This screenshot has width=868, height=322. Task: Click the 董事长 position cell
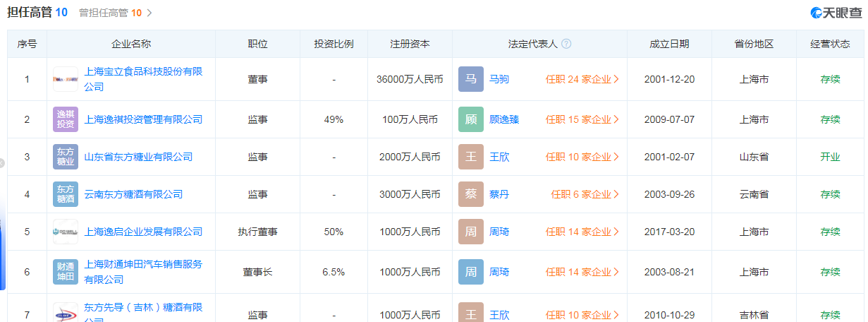[257, 272]
